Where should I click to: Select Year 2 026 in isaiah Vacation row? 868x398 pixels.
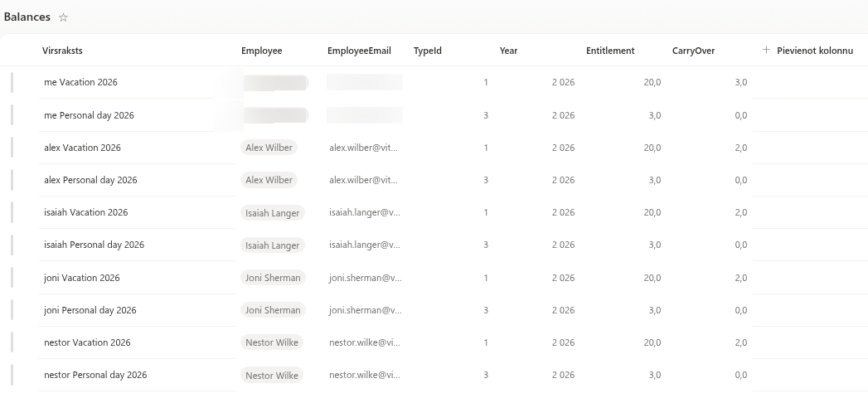(563, 212)
